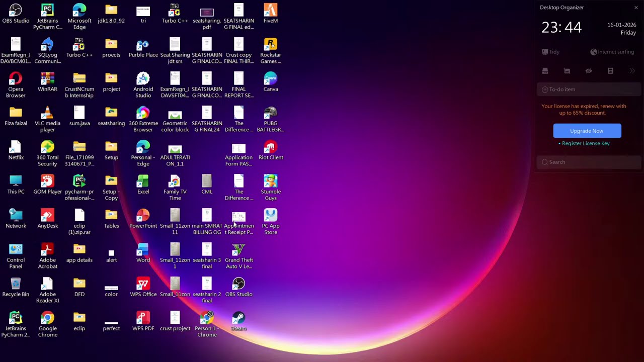Open the CML file icon
Image resolution: width=644 pixels, height=362 pixels.
click(207, 185)
